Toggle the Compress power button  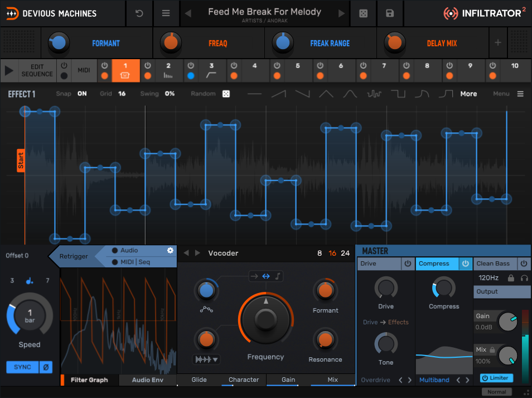point(465,263)
